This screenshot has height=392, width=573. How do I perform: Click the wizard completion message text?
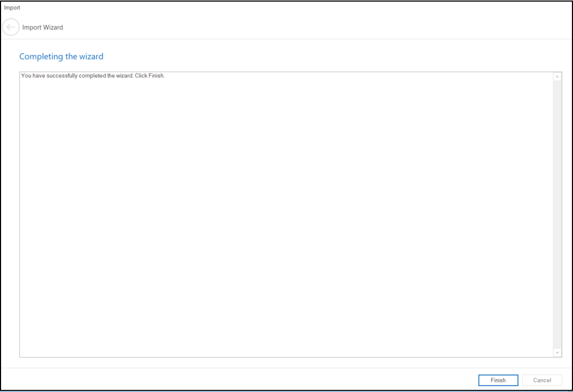(93, 75)
